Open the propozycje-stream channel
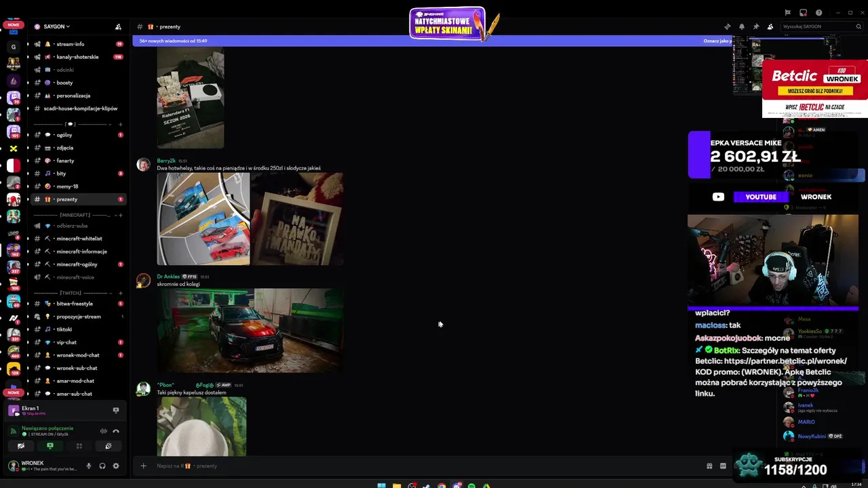Viewport: 868px width, 488px height. click(x=79, y=317)
